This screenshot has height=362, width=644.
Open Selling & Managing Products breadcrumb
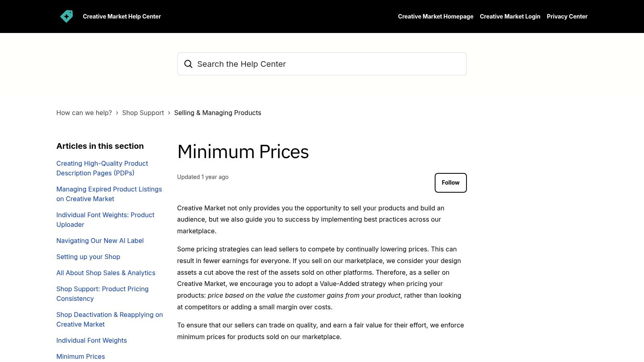(x=217, y=113)
